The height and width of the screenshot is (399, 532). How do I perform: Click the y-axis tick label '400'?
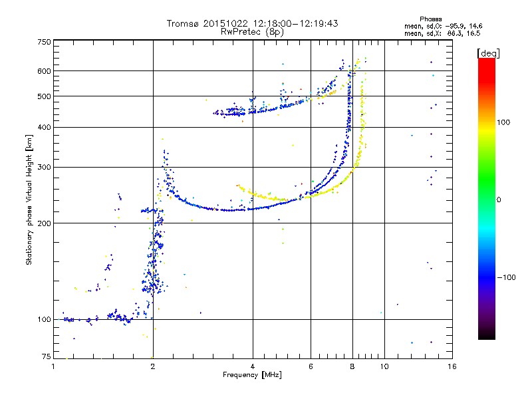[x=45, y=127]
